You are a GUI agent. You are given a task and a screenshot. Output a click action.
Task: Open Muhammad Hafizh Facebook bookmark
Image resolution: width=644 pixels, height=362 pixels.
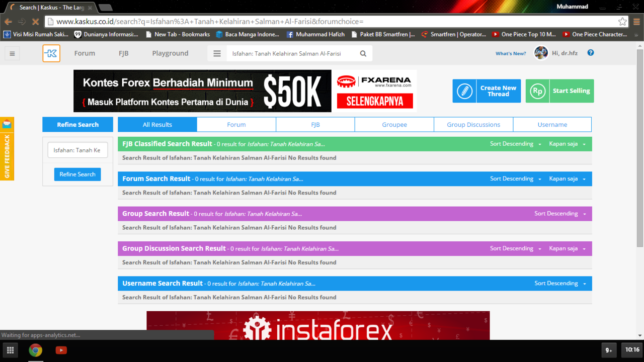click(316, 34)
